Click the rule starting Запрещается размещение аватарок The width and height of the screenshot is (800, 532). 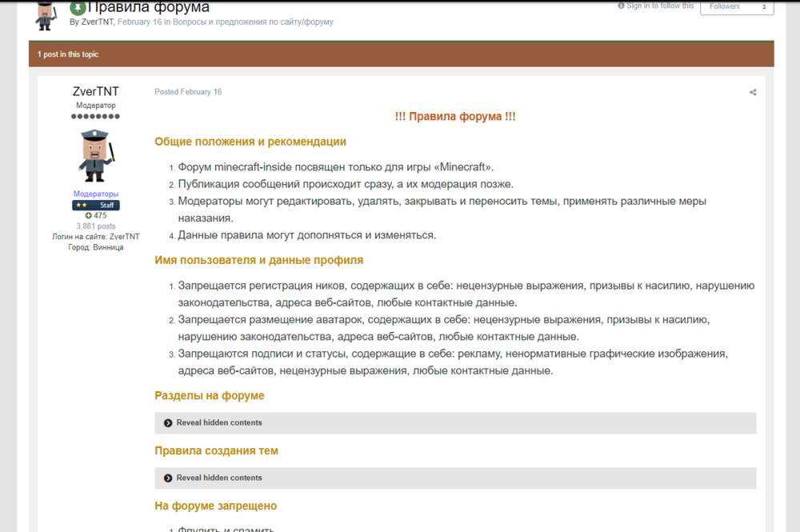pos(444,328)
